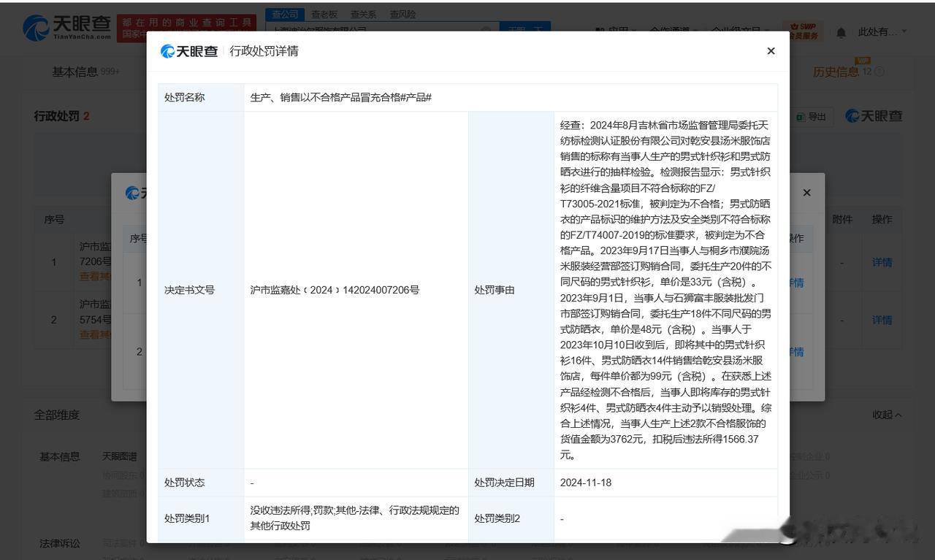This screenshot has width=935, height=560.
Task: Click the 处罚决定日期 label cell
Action: click(511, 483)
